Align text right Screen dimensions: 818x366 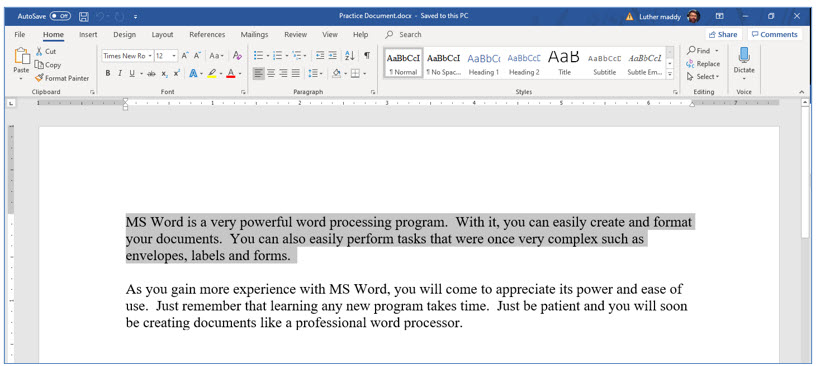tap(283, 74)
